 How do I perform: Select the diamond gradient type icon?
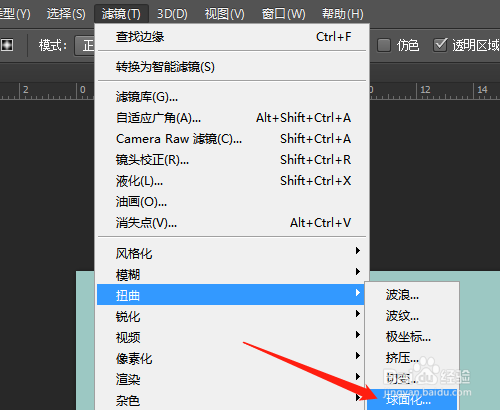[x=7, y=45]
